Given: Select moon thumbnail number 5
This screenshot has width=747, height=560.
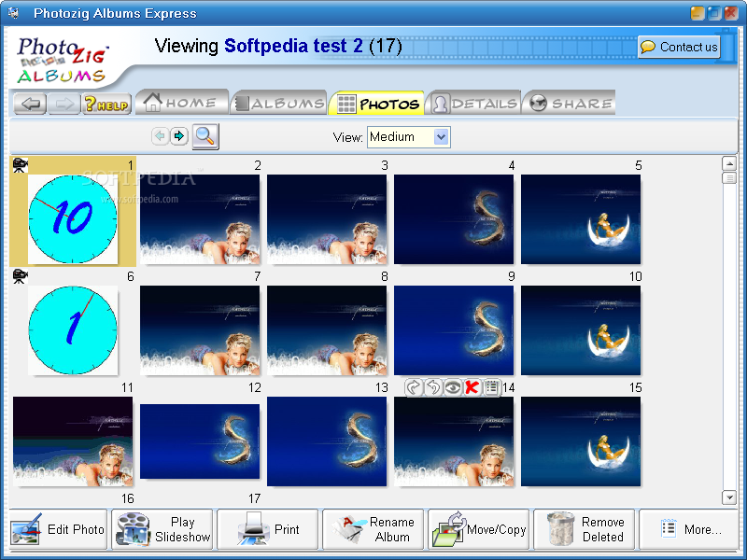Looking at the screenshot, I should 581,219.
